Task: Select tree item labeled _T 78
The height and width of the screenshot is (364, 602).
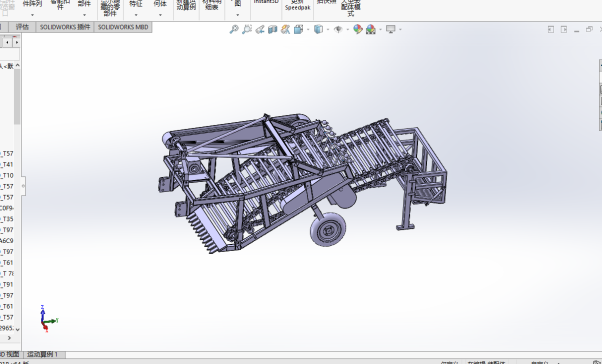Action: click(x=7, y=273)
